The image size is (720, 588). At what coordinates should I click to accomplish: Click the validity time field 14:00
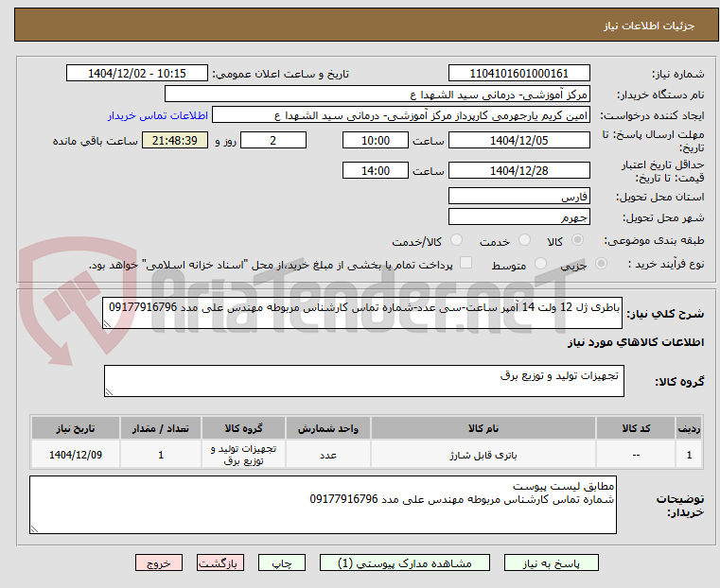point(376,170)
